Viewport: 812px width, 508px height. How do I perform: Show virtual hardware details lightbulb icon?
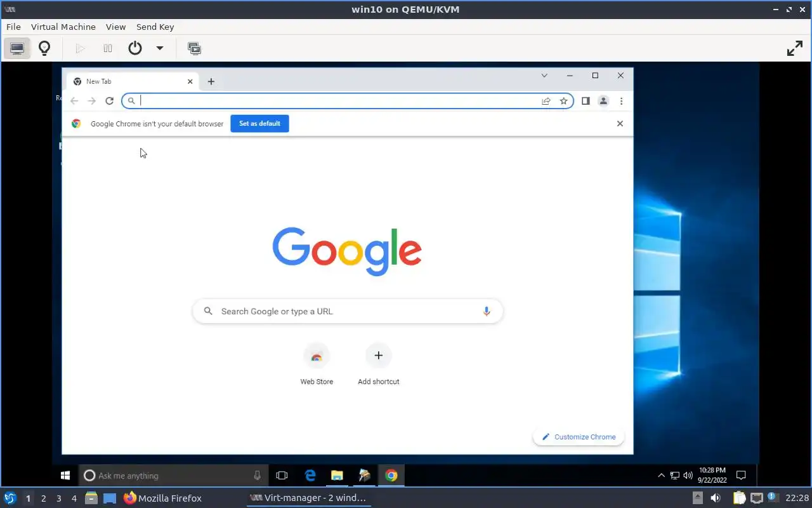click(44, 48)
